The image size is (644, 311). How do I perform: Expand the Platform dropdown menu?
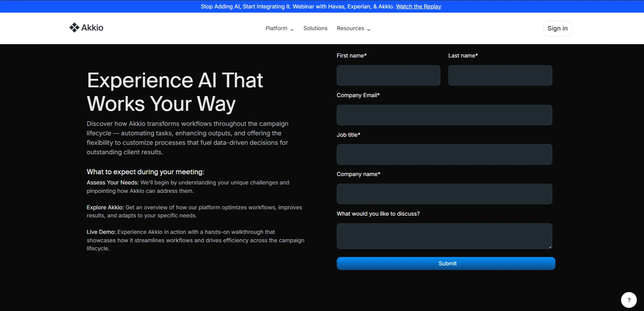click(280, 28)
